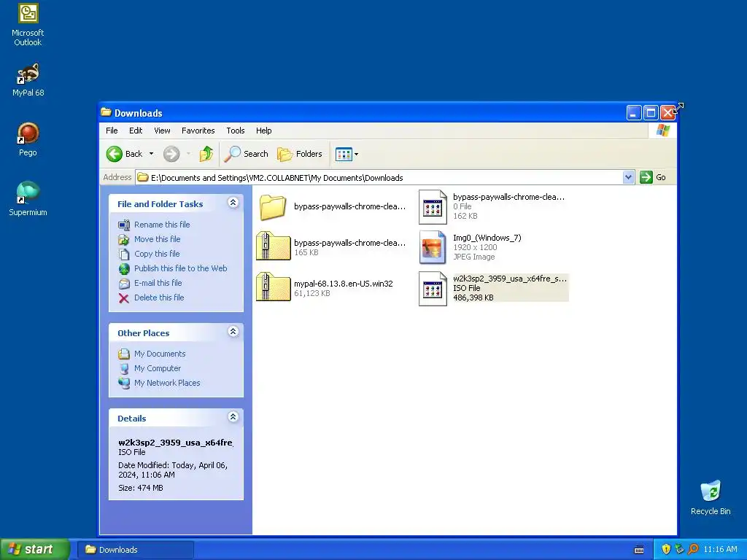Viewport: 747px width, 560px height.
Task: Collapse the Details panel
Action: coord(233,417)
